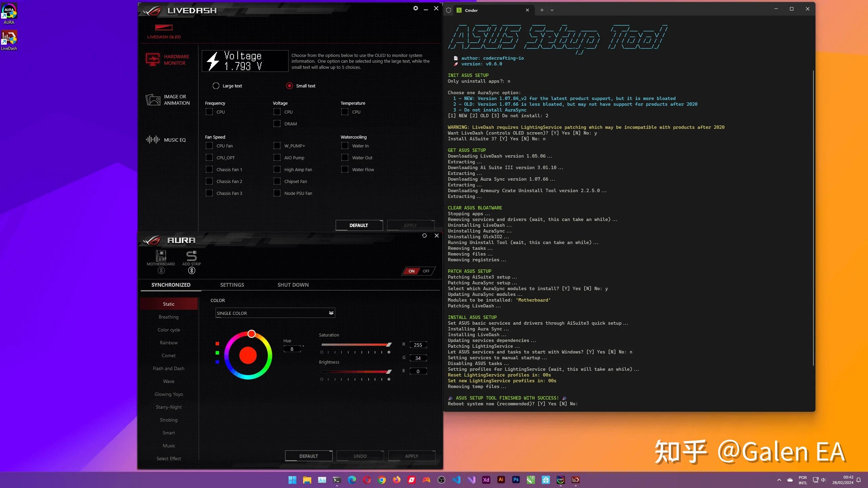Open LiveDash settings gear icon
The height and width of the screenshot is (488, 868).
coord(415,8)
